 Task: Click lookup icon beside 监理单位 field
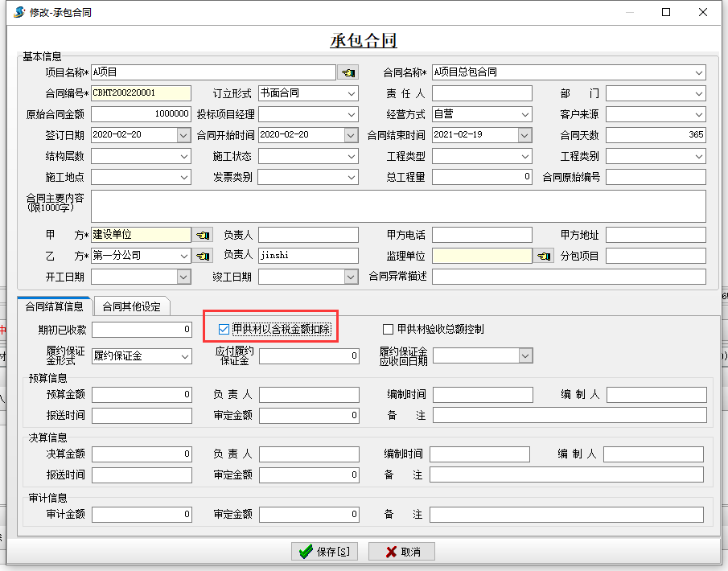[x=544, y=256]
